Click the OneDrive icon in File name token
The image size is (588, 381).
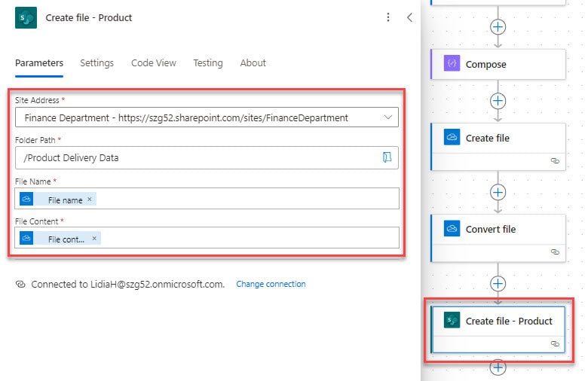[26, 199]
